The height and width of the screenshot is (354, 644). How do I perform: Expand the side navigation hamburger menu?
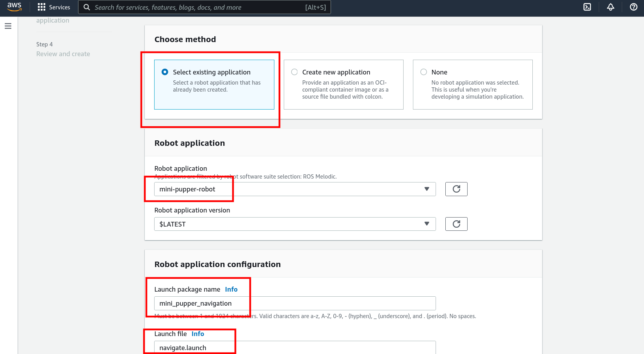(8, 26)
